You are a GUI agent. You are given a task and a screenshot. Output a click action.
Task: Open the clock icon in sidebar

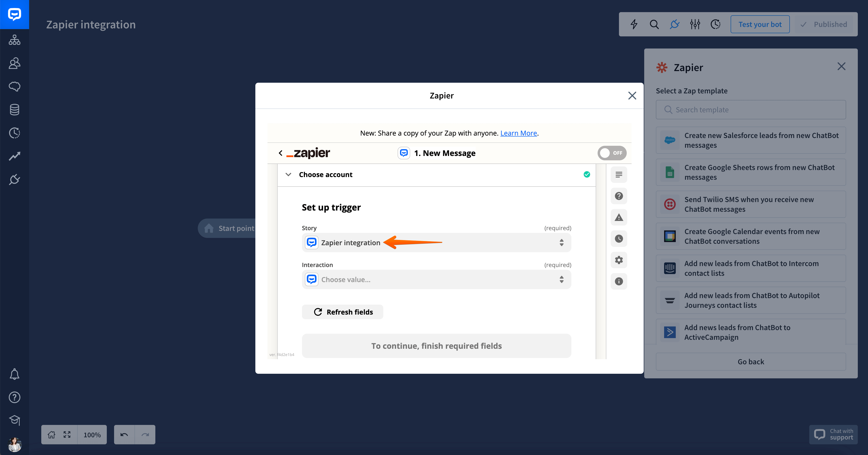(x=15, y=133)
